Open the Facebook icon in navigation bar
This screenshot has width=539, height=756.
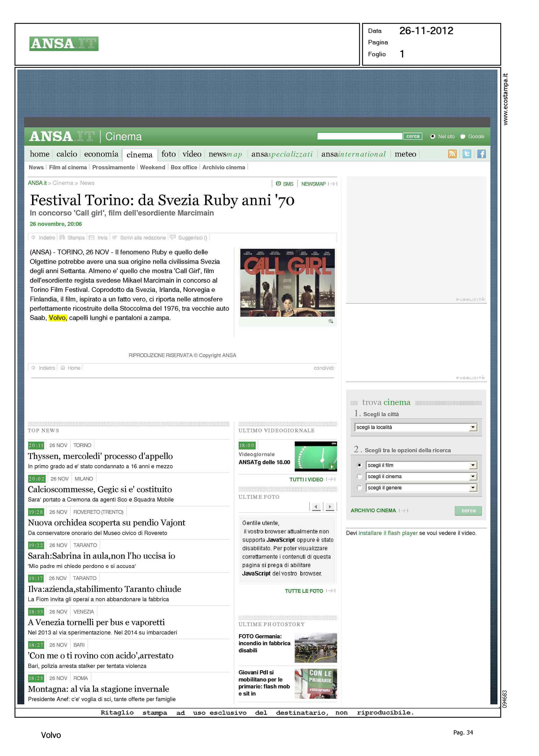pos(481,154)
